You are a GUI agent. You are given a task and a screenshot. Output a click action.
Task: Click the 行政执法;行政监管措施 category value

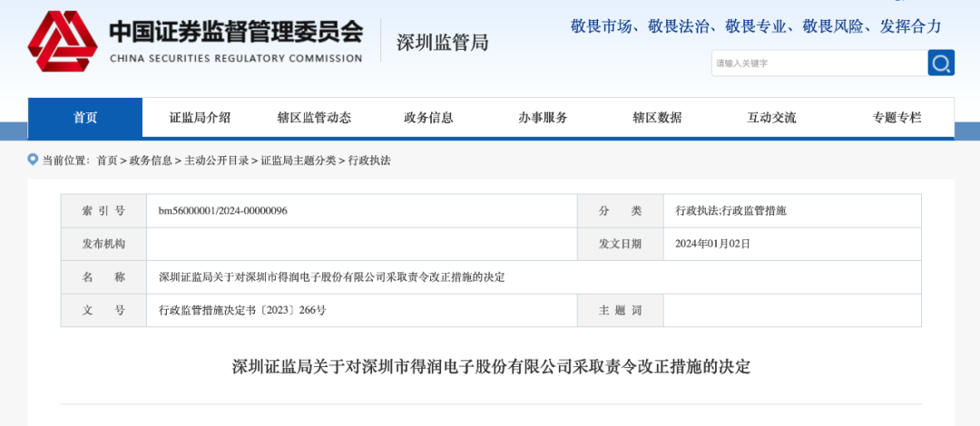pyautogui.click(x=730, y=211)
